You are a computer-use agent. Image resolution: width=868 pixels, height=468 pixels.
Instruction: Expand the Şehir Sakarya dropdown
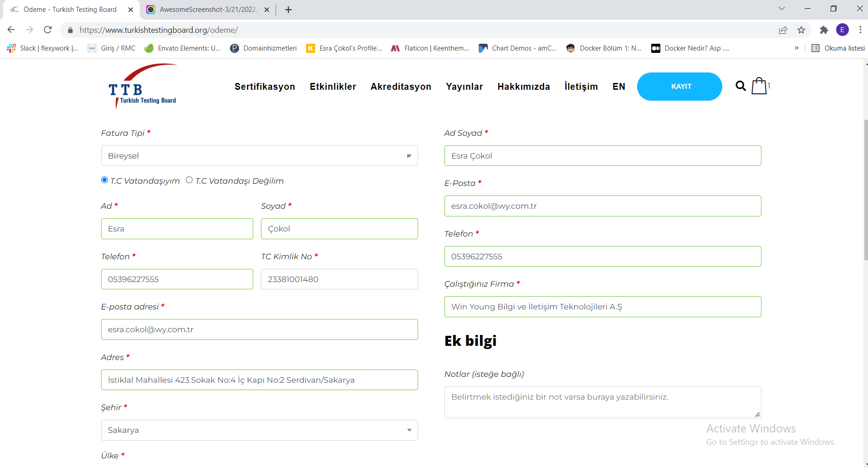pos(259,430)
